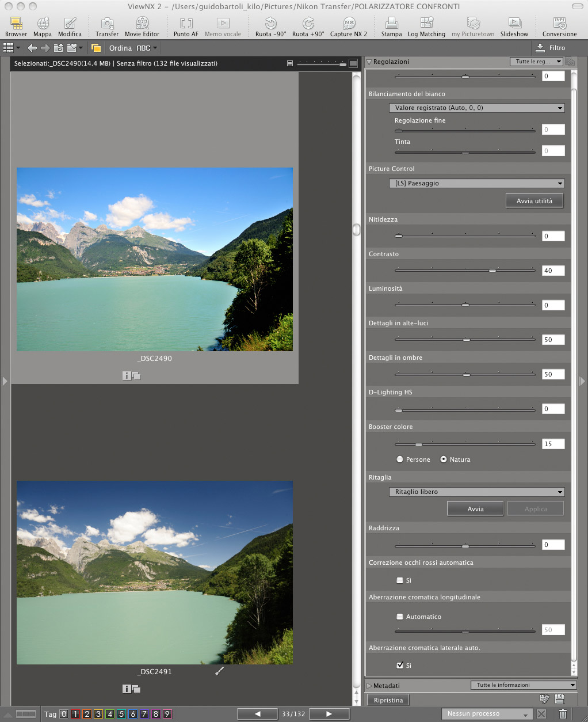Expand the left side panel arrow
The image size is (588, 722).
[5, 381]
